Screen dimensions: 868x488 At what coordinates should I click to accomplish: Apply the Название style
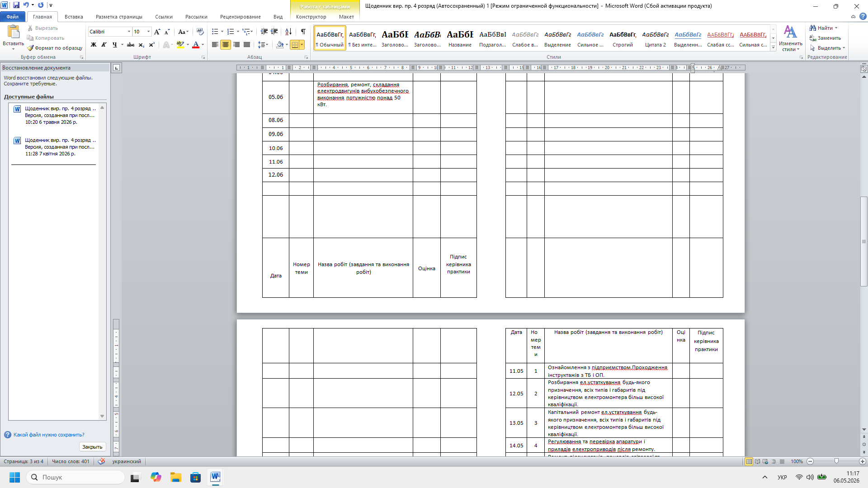pyautogui.click(x=460, y=38)
